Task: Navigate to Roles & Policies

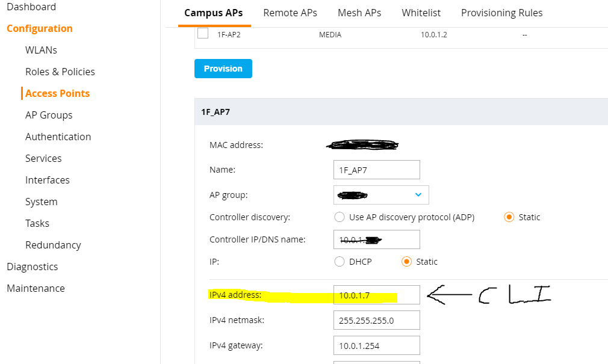Action: pos(60,71)
